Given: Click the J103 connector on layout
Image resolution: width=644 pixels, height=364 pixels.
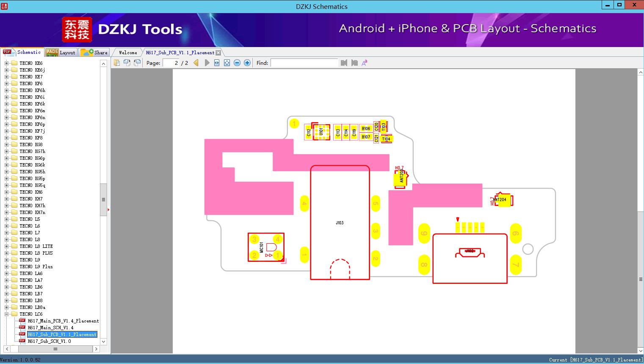Looking at the screenshot, I should (340, 222).
